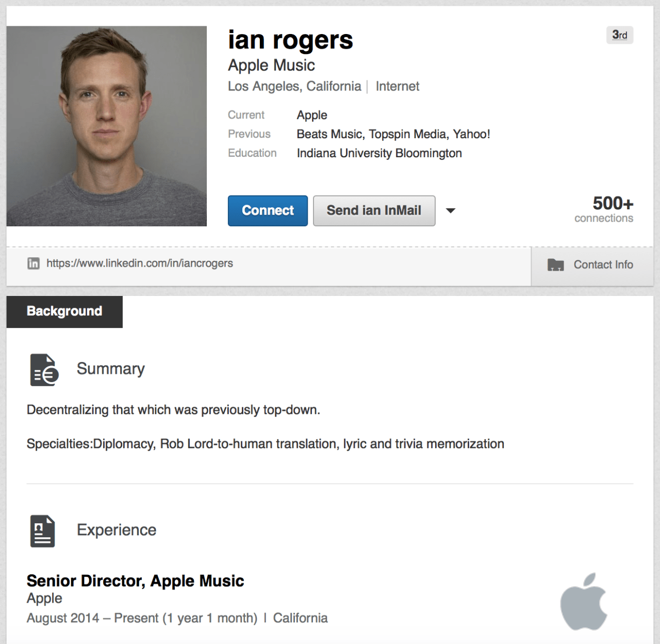Click the 3rd degree connection badge
This screenshot has width=660, height=644.
(x=619, y=35)
